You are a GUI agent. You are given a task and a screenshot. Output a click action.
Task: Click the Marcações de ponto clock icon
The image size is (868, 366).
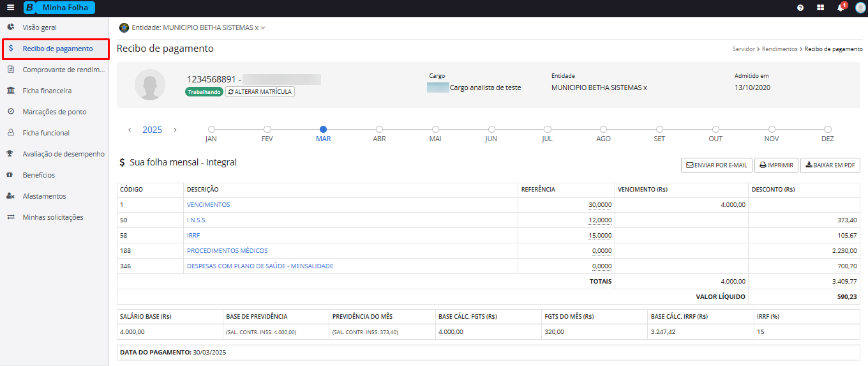pos(11,112)
